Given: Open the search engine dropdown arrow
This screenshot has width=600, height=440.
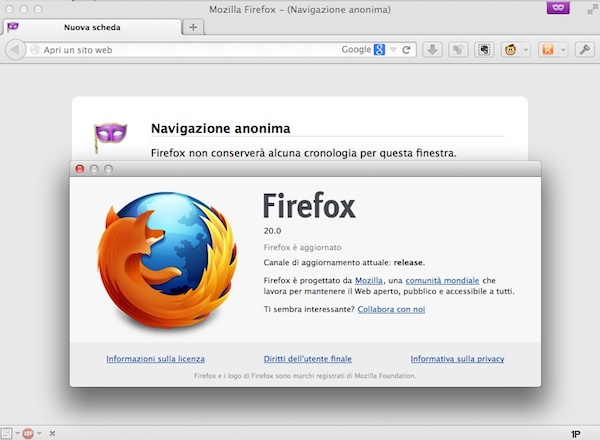Looking at the screenshot, I should pyautogui.click(x=393, y=50).
